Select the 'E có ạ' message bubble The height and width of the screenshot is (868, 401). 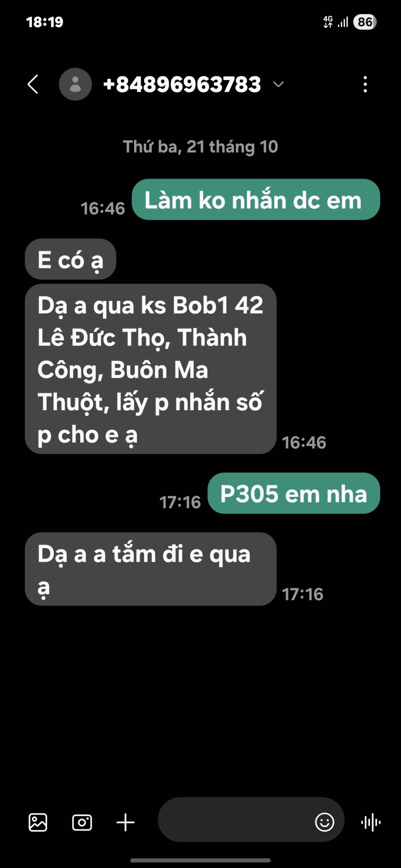71,259
